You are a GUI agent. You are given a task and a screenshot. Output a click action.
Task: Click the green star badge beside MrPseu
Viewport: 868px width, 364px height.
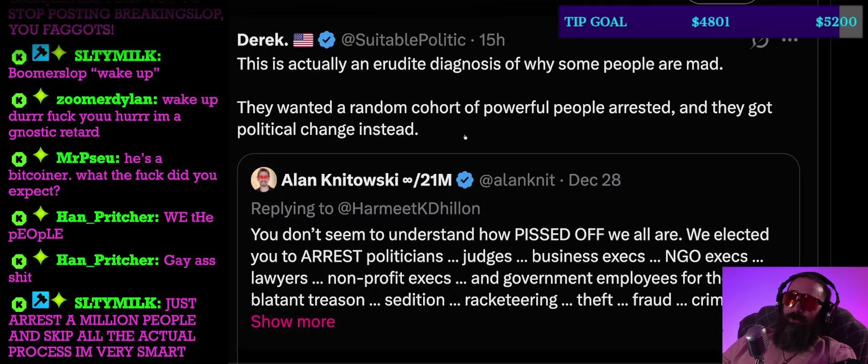click(x=41, y=156)
